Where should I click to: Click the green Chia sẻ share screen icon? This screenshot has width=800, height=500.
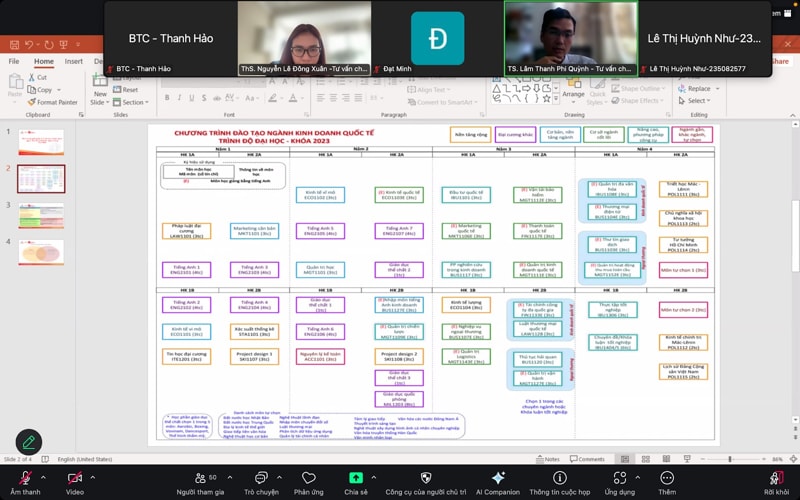[x=356, y=478]
